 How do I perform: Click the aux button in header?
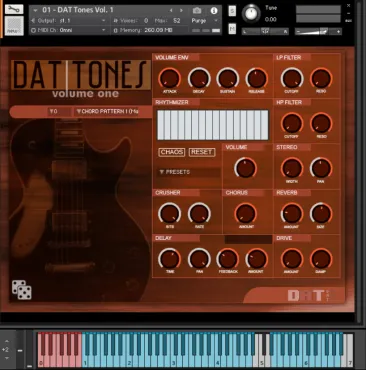(x=348, y=21)
